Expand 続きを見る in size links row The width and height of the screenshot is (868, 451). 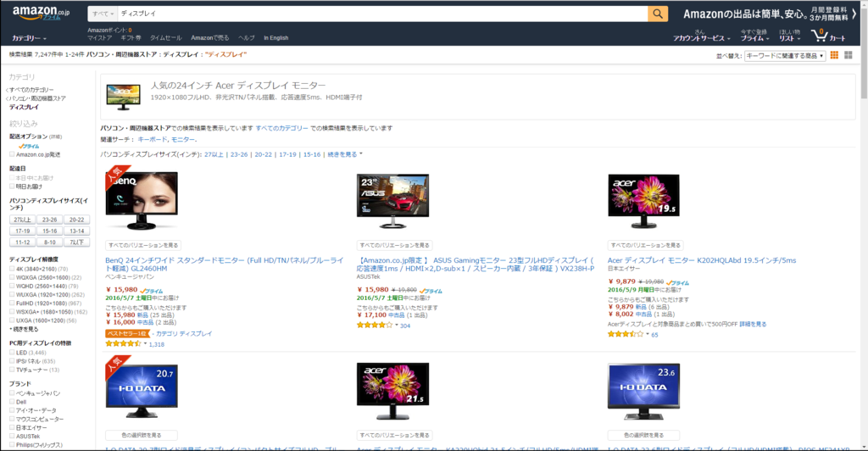point(345,154)
